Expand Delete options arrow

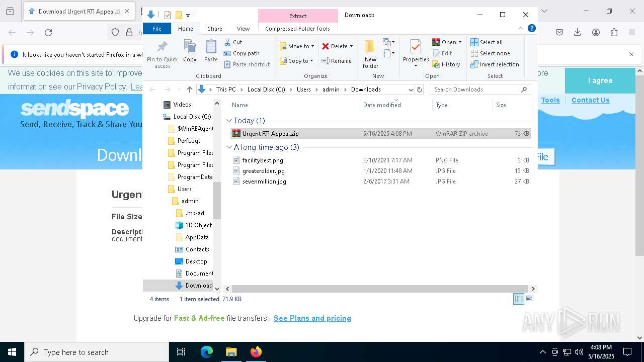(351, 46)
